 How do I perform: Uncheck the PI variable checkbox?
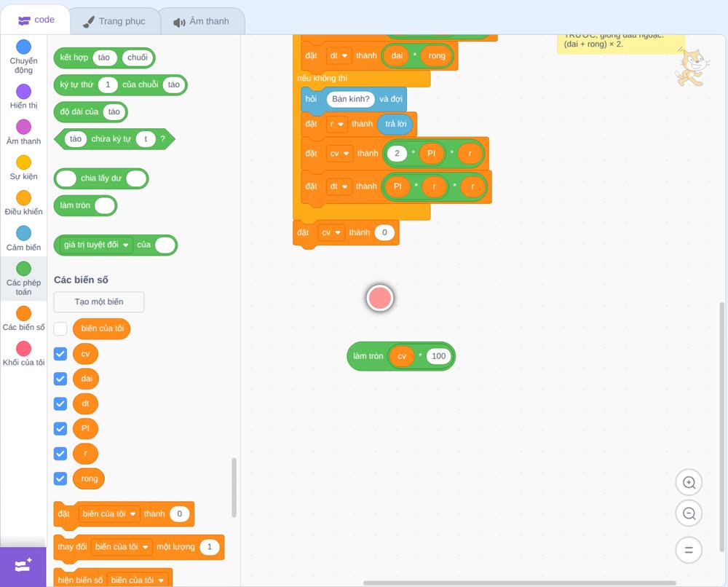tap(60, 428)
